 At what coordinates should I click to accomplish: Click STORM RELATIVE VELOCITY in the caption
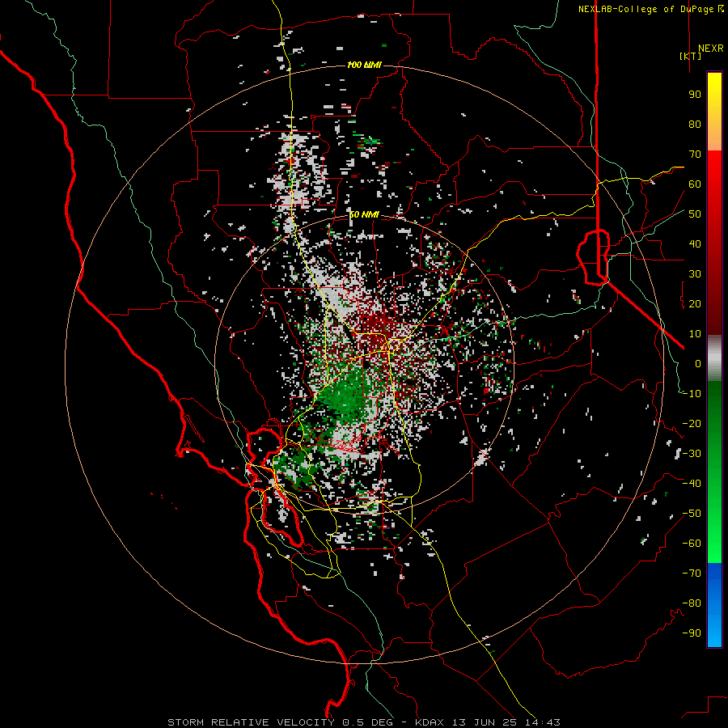tap(251, 722)
